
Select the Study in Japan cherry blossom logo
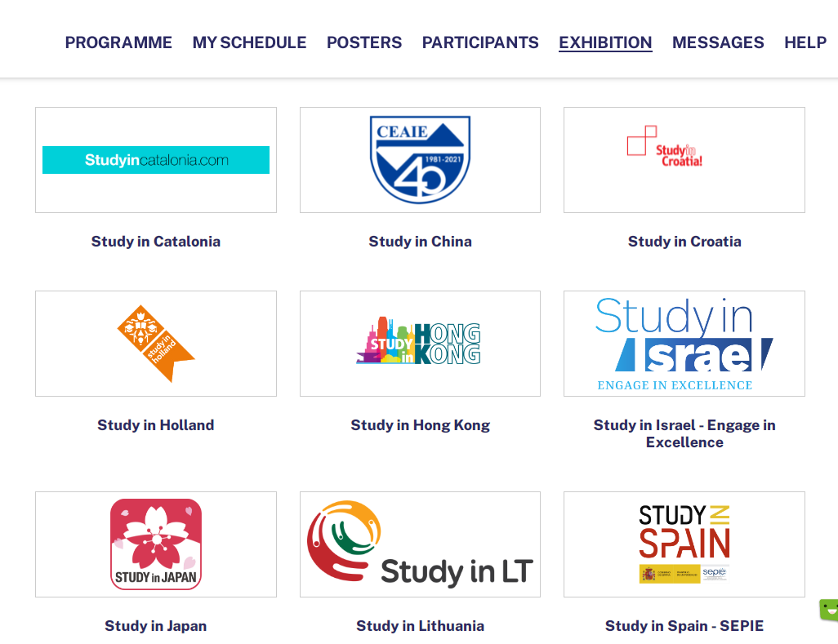click(156, 544)
